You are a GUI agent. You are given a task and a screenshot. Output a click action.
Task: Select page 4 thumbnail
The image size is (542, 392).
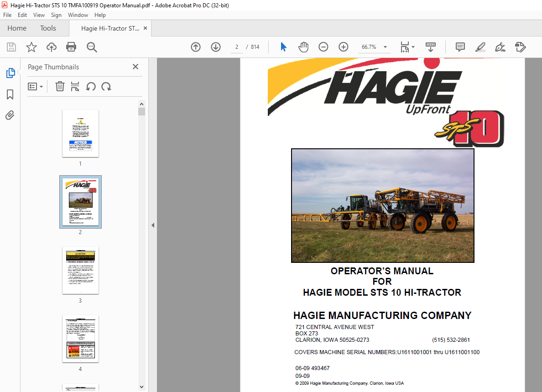81,339
